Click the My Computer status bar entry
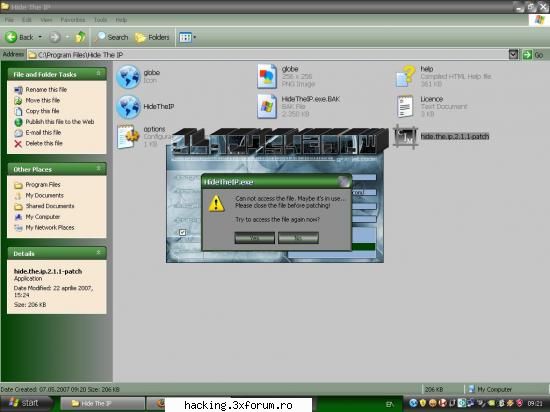The image size is (550, 412). pos(490,389)
